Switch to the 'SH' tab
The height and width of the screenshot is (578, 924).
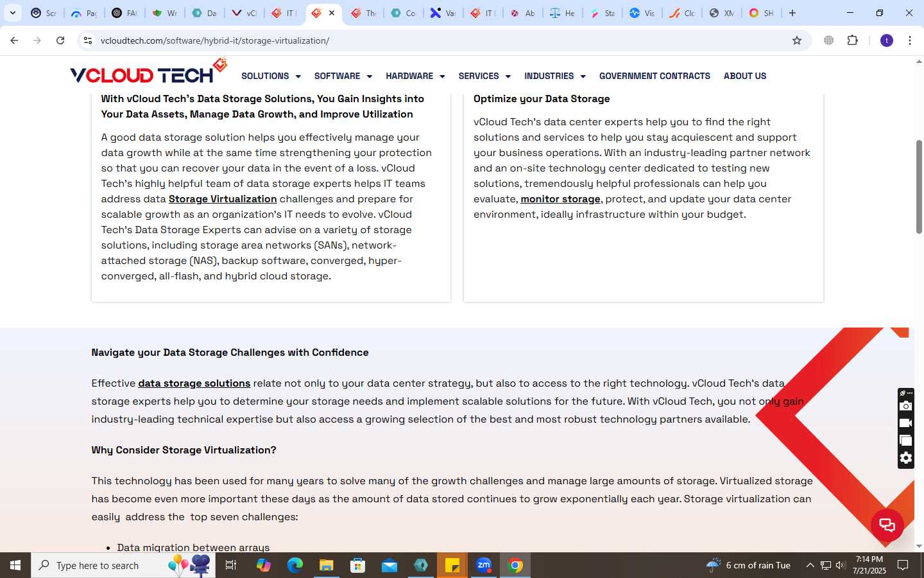tap(762, 13)
